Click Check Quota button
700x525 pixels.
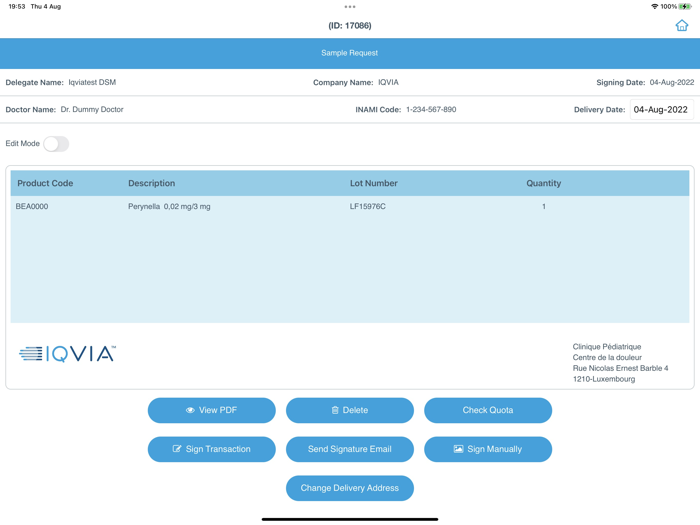[x=488, y=410]
